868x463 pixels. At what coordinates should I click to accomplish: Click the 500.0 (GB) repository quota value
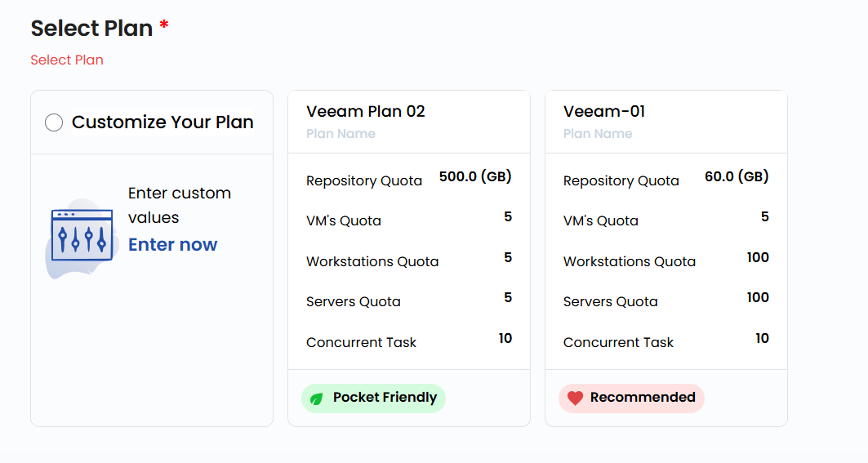pyautogui.click(x=475, y=176)
